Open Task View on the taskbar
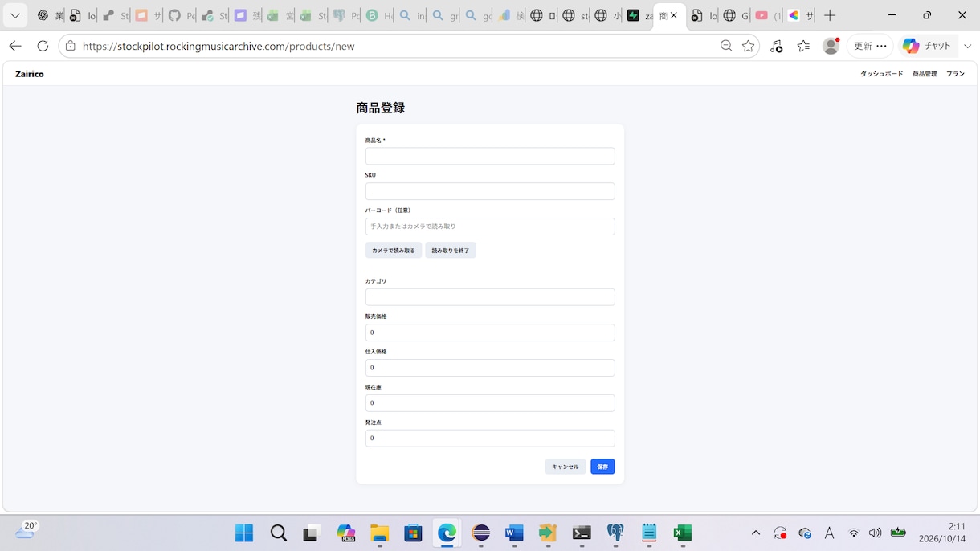This screenshot has height=551, width=980. click(312, 533)
